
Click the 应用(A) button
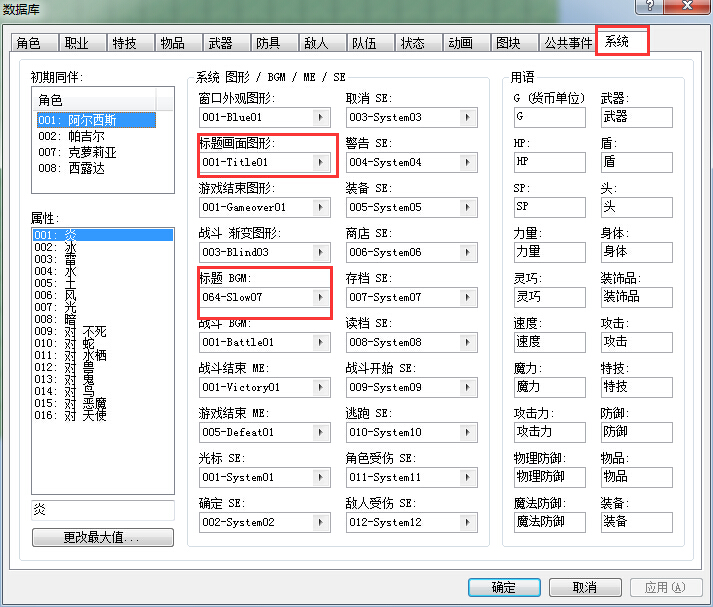tap(666, 587)
